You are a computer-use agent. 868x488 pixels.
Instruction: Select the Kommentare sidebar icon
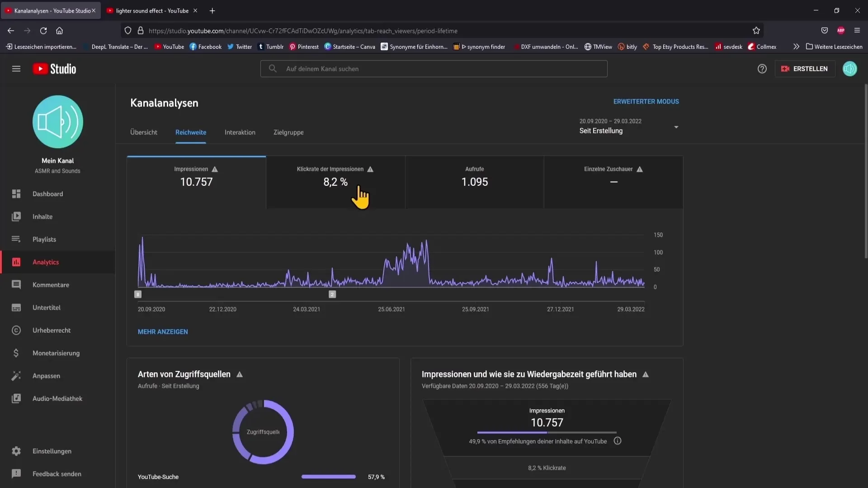[x=16, y=285]
